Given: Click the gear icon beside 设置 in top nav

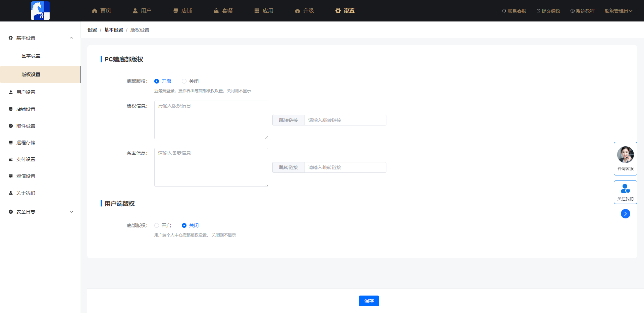Looking at the screenshot, I should pyautogui.click(x=338, y=11).
